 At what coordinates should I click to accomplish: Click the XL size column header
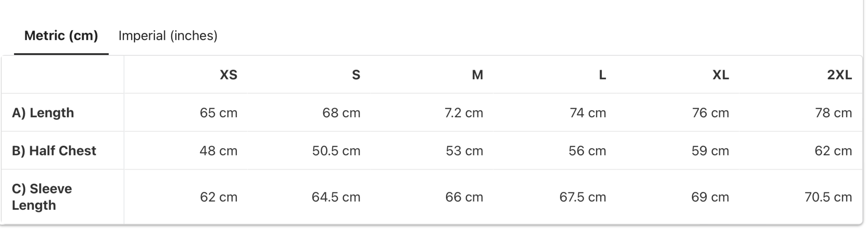pos(721,75)
